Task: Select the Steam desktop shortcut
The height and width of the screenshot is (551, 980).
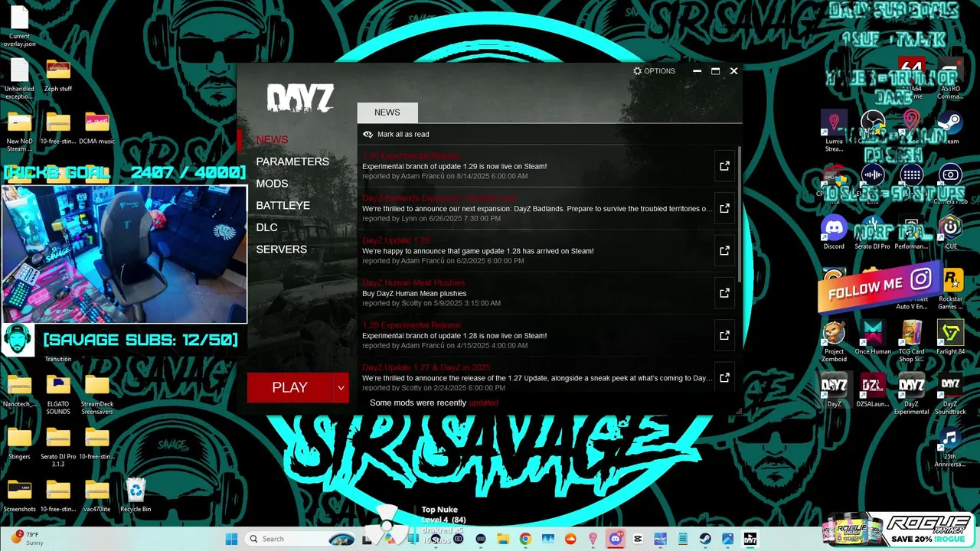Action: pos(950,127)
